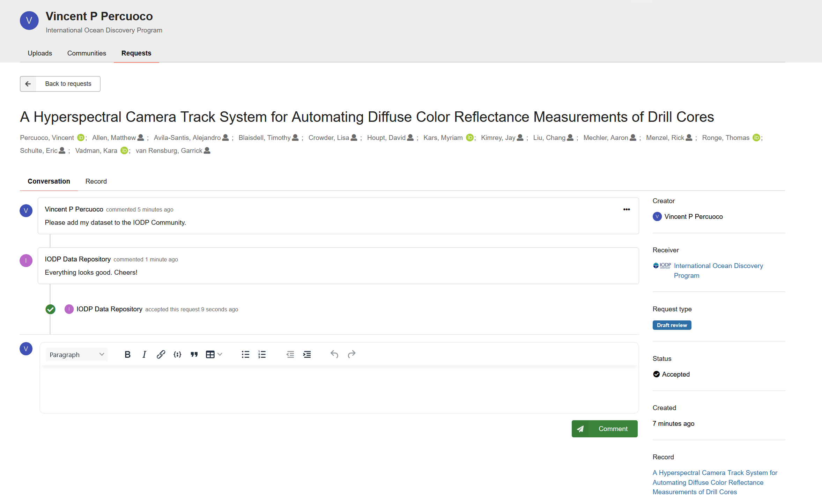Click person icon next to Liu, Chang

(570, 138)
